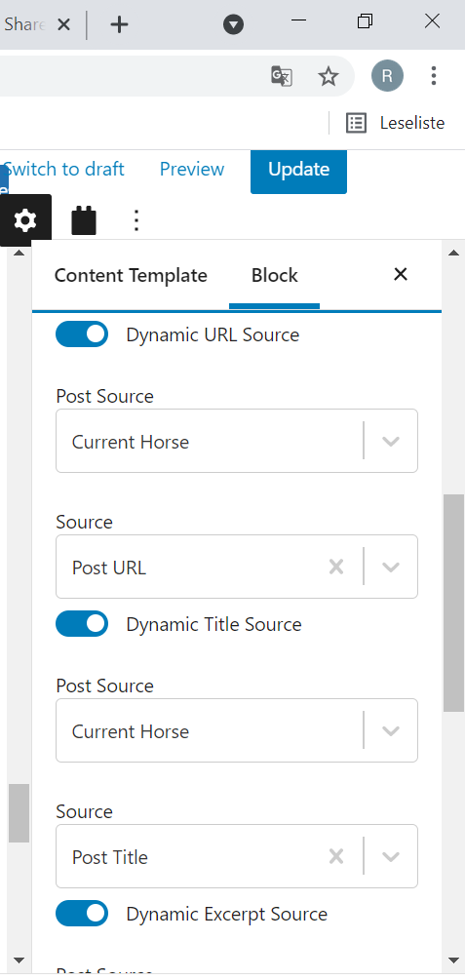Open the Chrome three-dot menu
This screenshot has height=980, width=465.
(x=433, y=76)
